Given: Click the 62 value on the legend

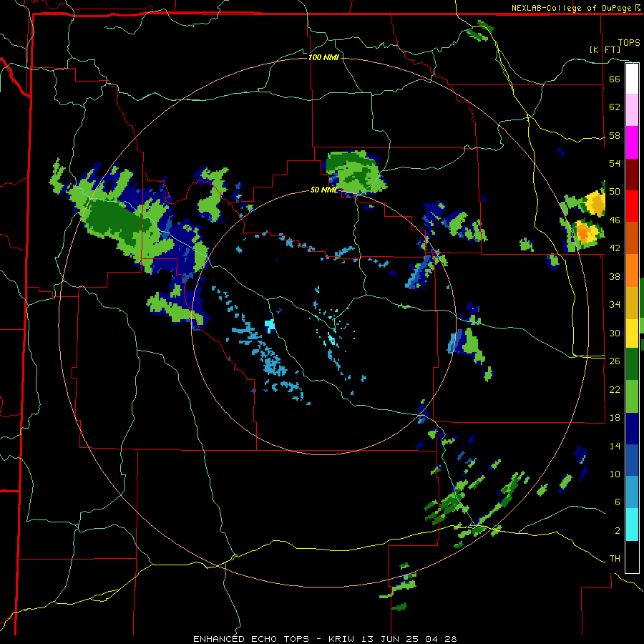Looking at the screenshot, I should click(x=615, y=107).
